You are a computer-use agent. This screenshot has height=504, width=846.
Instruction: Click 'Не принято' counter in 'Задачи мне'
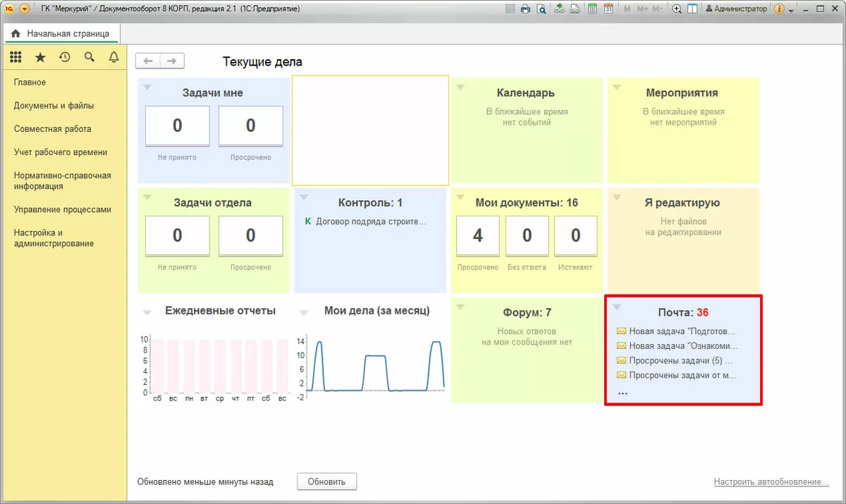click(x=177, y=126)
